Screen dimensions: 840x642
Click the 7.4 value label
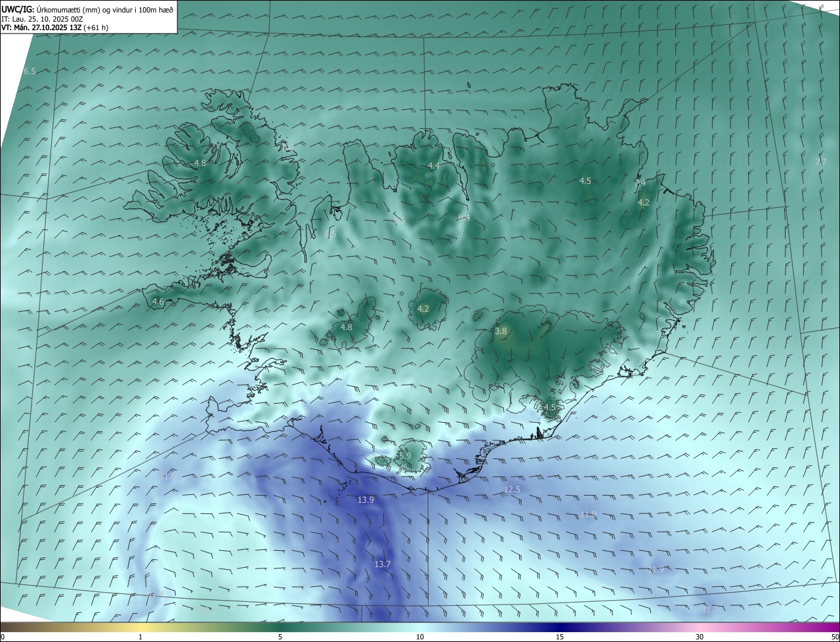tap(640, 182)
